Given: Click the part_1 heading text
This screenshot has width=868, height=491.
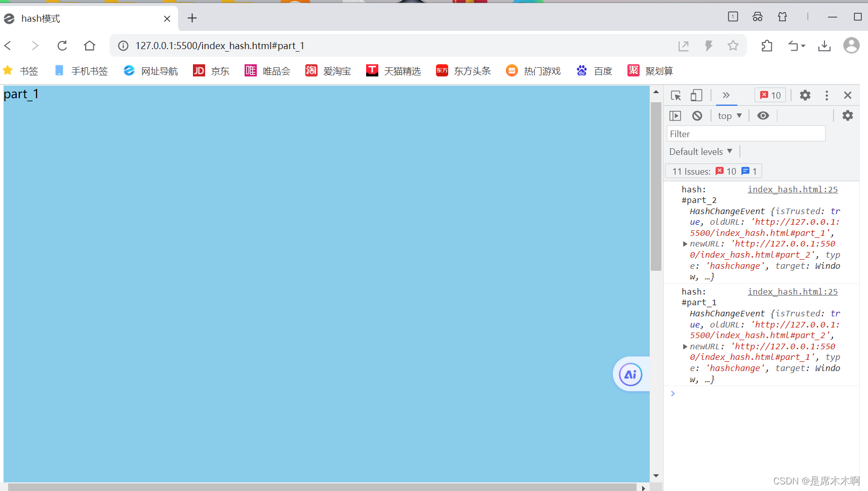Looking at the screenshot, I should click(21, 94).
